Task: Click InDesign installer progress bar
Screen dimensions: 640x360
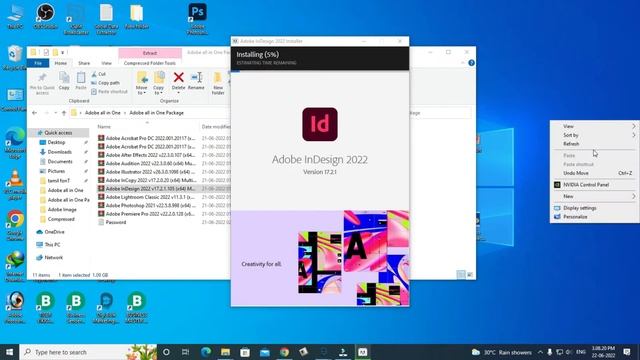Action: (320, 71)
